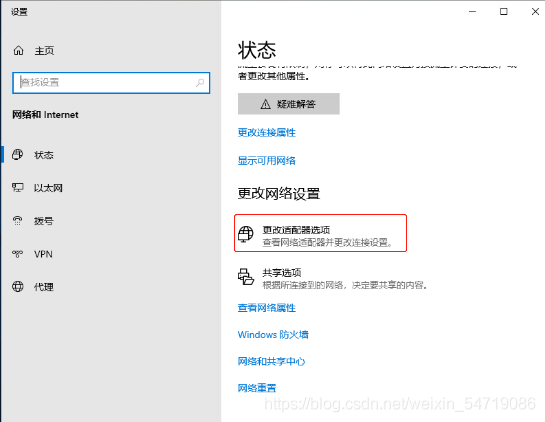This screenshot has height=422, width=545.
Task: Click the magnifier icon in search box
Action: 200,83
